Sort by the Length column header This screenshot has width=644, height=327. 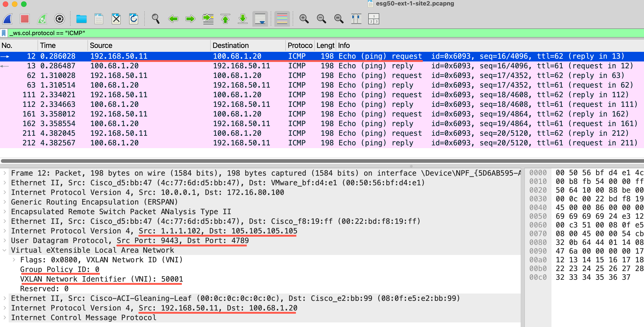(x=325, y=45)
